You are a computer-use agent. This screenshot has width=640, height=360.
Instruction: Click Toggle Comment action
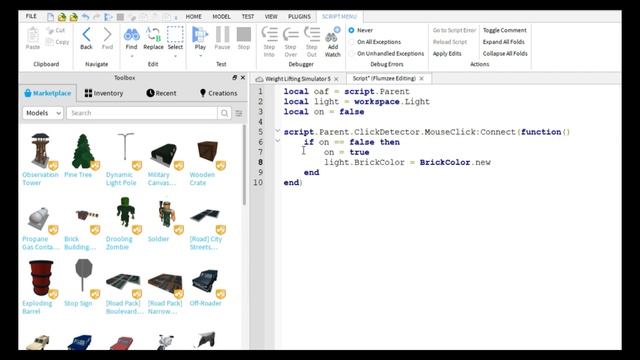(x=504, y=30)
